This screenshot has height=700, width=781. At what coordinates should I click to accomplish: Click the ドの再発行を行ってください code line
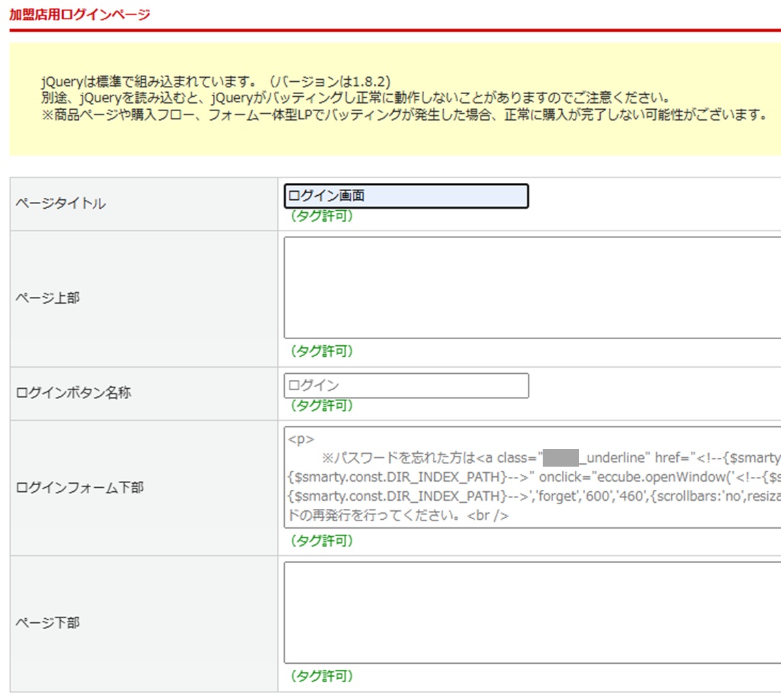[398, 516]
